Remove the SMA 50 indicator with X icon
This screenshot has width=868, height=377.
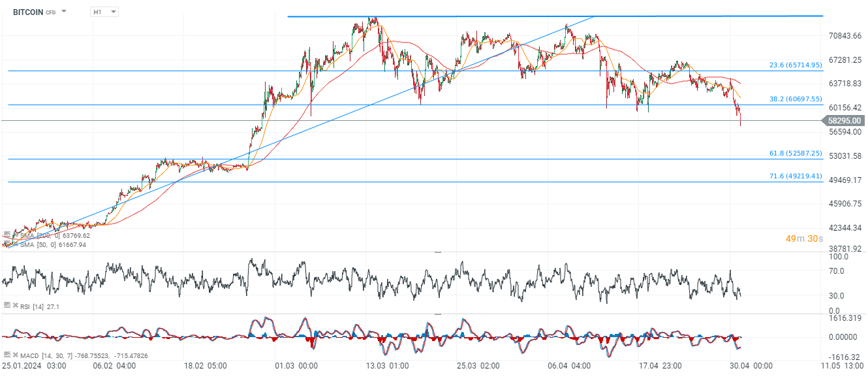point(15,244)
